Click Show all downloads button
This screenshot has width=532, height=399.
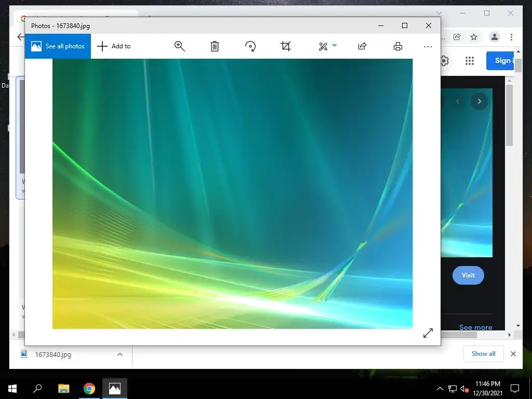pos(484,353)
